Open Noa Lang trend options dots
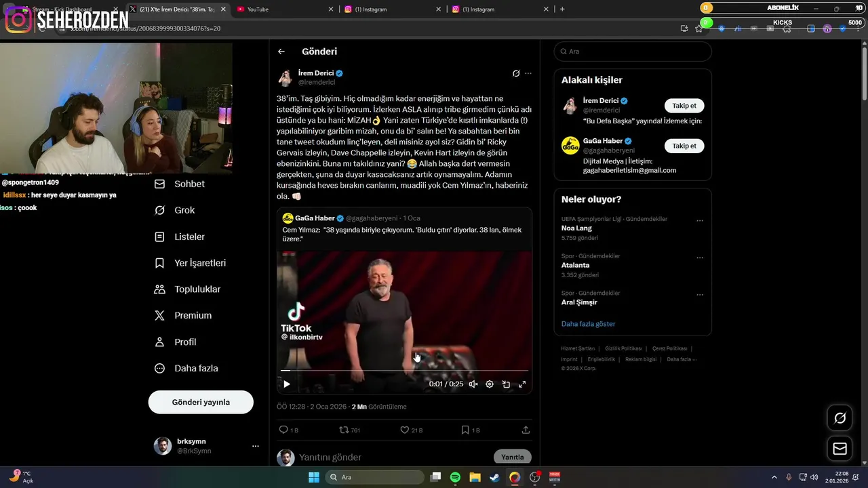 [700, 220]
